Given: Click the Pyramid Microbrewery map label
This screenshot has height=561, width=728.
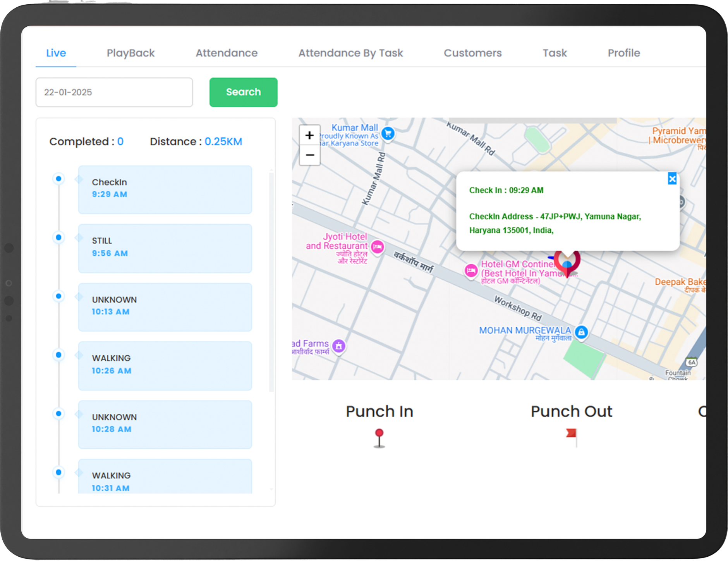Looking at the screenshot, I should [678, 136].
